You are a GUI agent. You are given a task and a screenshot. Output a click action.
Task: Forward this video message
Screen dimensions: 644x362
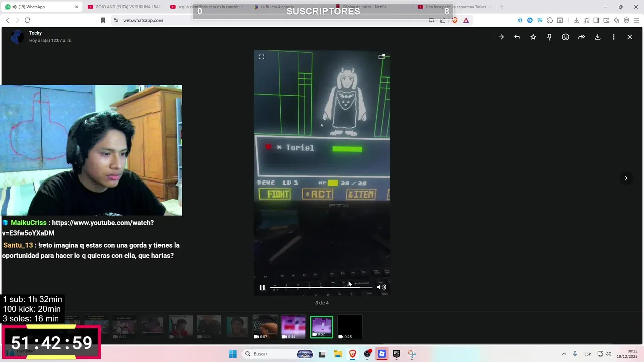coord(581,37)
